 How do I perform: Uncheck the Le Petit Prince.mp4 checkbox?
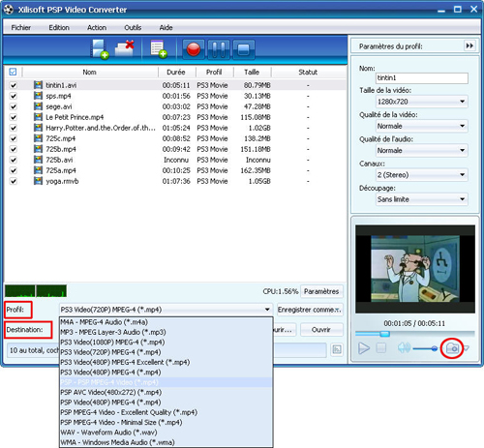[x=13, y=117]
